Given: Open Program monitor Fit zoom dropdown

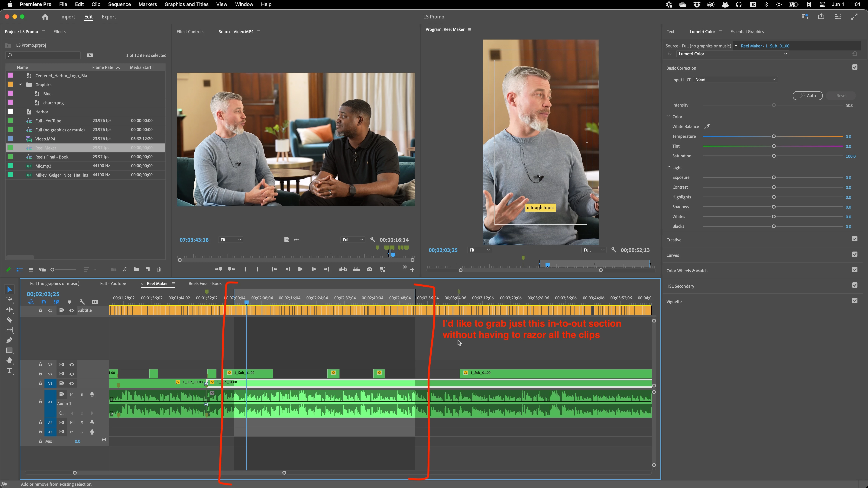Looking at the screenshot, I should 479,250.
